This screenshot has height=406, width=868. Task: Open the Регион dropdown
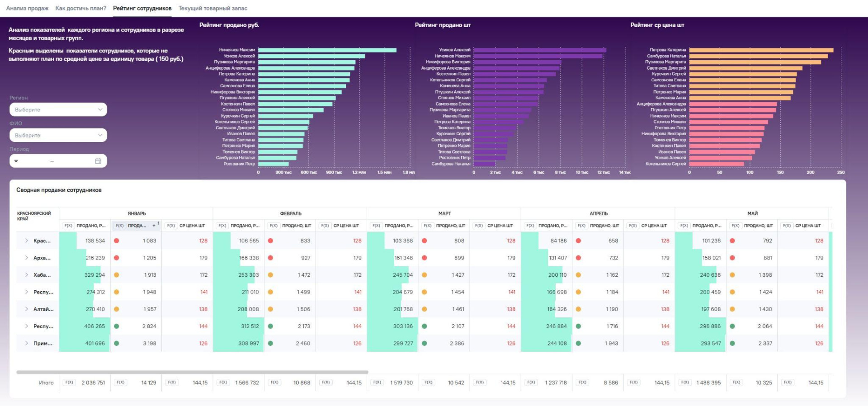coord(58,110)
